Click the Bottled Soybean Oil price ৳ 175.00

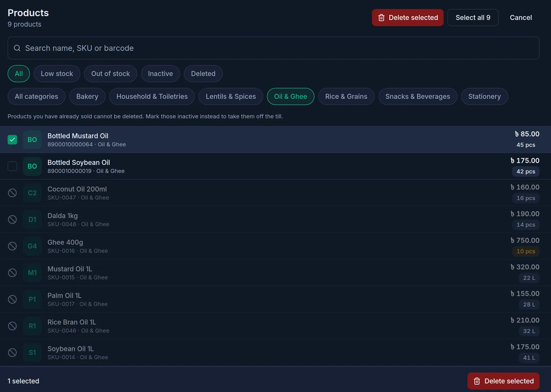click(525, 161)
